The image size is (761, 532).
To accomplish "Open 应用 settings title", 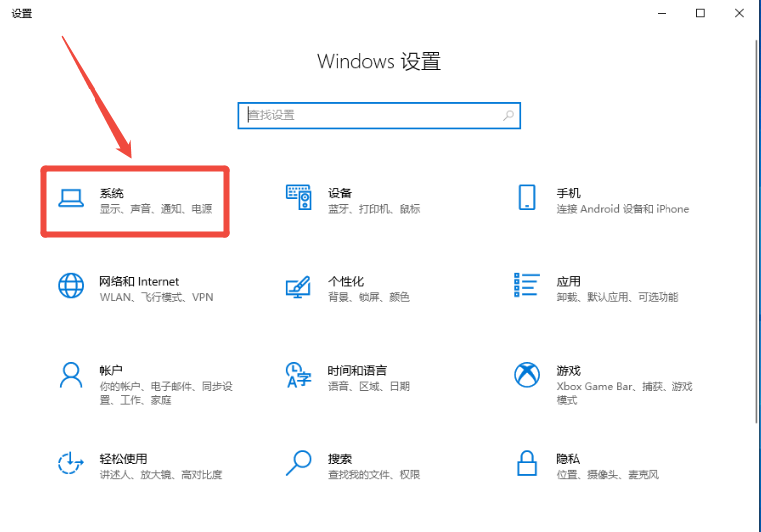I will pos(568,281).
